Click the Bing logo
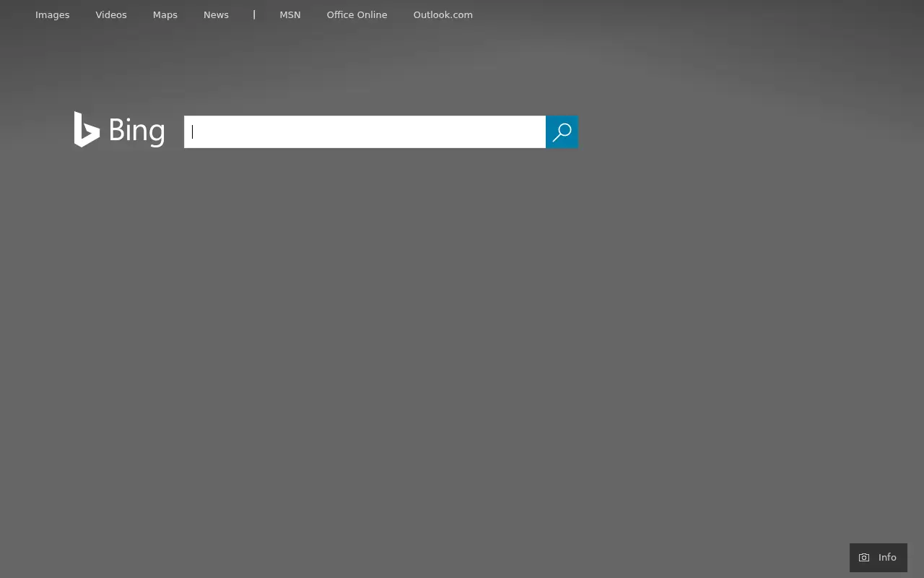 (x=119, y=129)
